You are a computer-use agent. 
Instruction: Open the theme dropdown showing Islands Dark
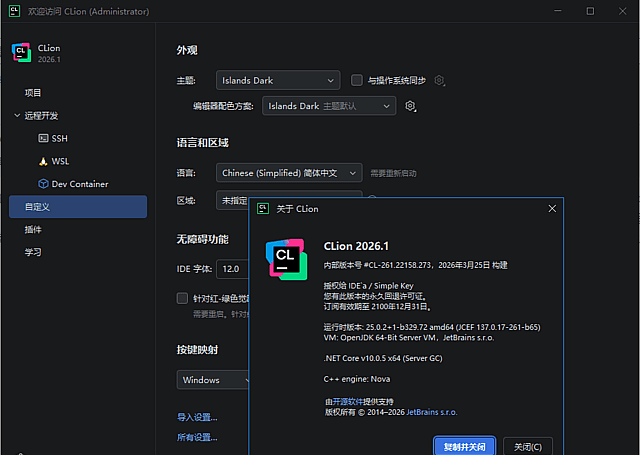pos(278,80)
